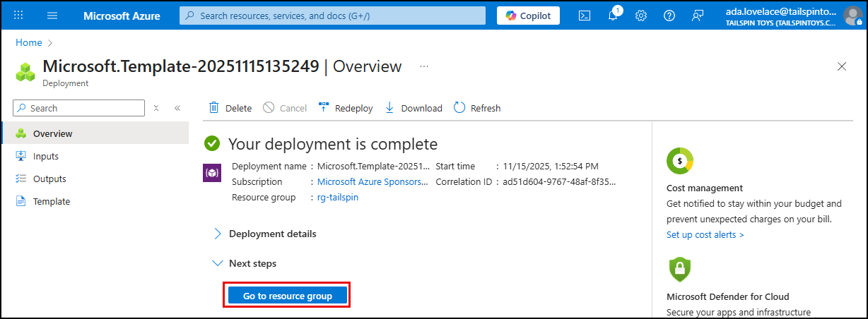Open the portal hamburger menu
This screenshot has height=319, width=868.
click(52, 16)
